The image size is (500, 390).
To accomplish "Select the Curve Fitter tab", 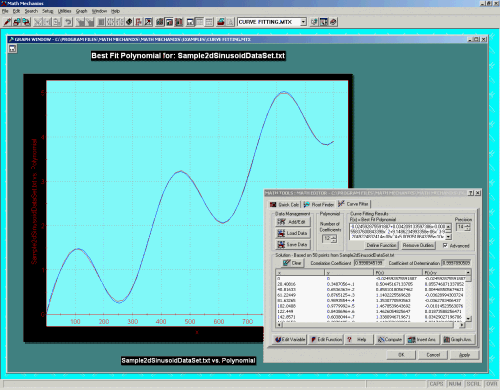I will click(x=353, y=203).
